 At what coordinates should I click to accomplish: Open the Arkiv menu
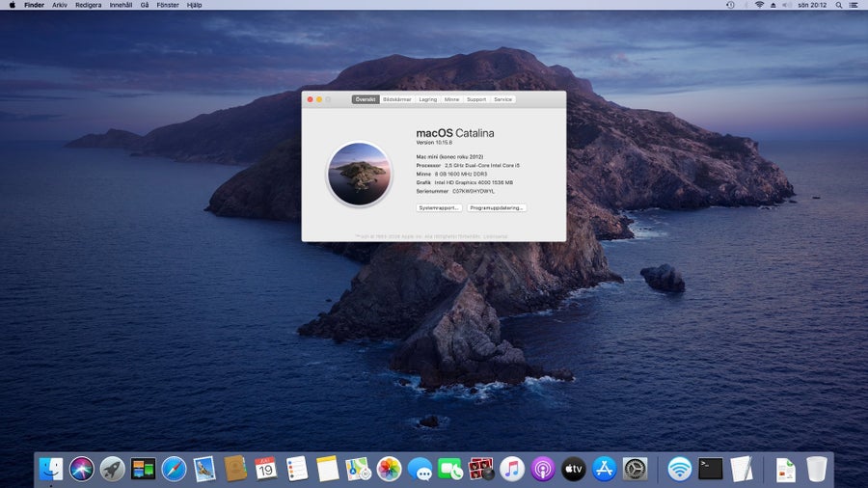pos(60,5)
